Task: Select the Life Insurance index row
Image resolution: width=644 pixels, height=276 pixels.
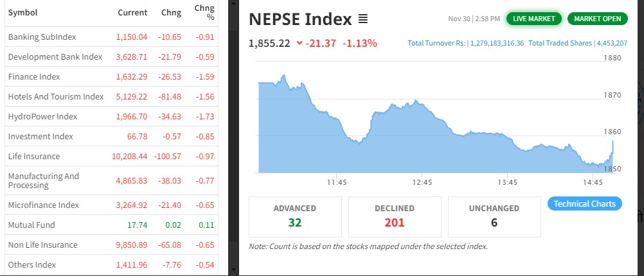Action: pos(34,157)
